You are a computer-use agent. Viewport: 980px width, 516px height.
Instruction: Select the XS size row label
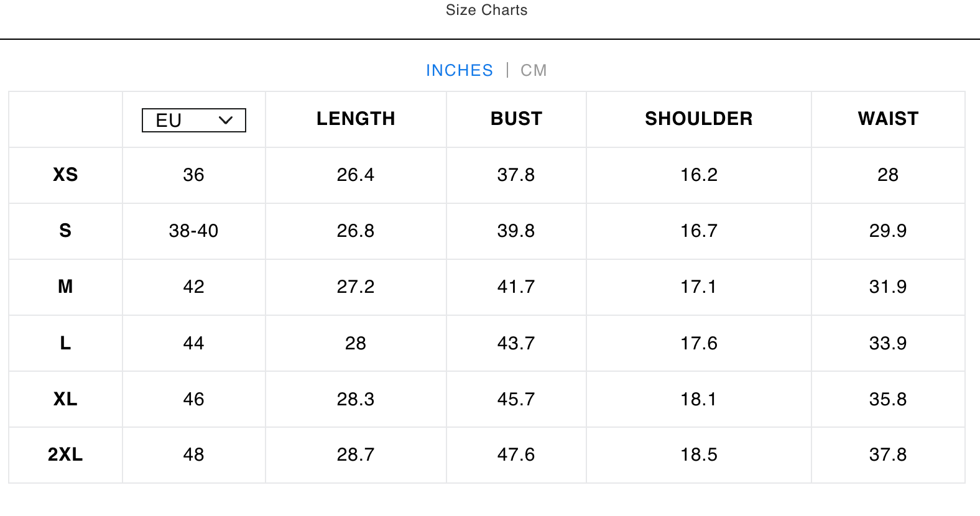65,175
